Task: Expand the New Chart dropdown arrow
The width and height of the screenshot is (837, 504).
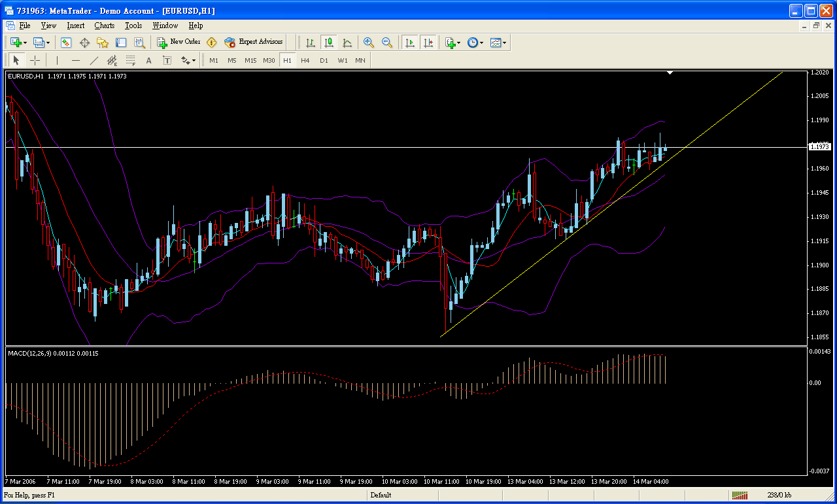Action: coord(26,42)
